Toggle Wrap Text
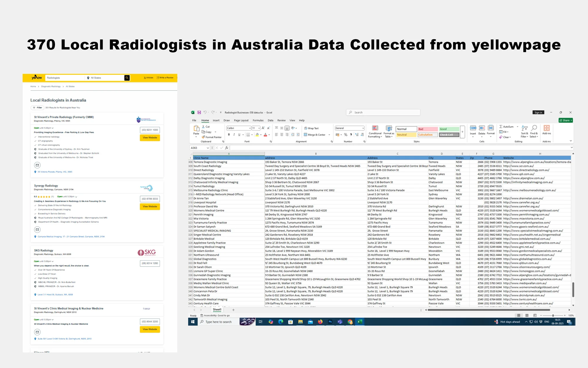 click(312, 128)
